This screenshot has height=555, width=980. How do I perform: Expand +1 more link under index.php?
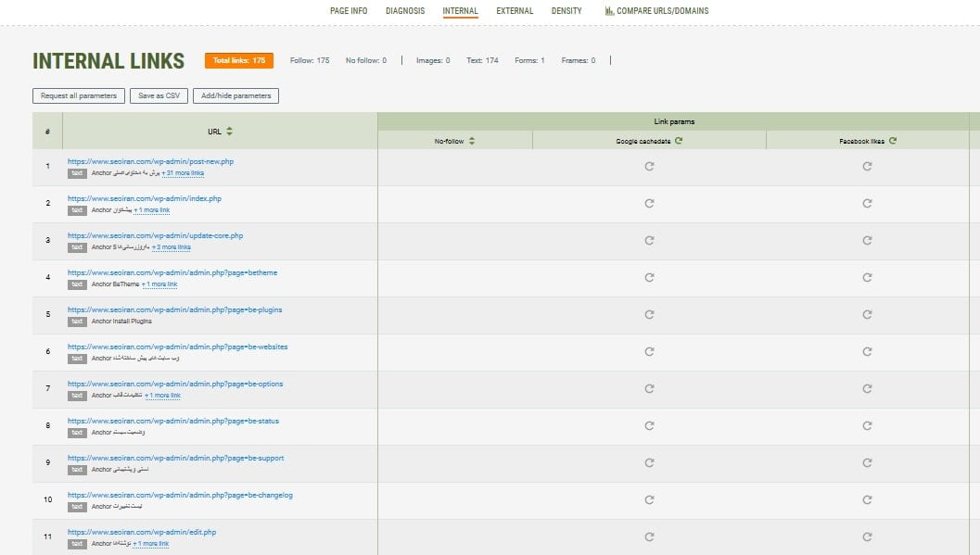click(x=152, y=210)
